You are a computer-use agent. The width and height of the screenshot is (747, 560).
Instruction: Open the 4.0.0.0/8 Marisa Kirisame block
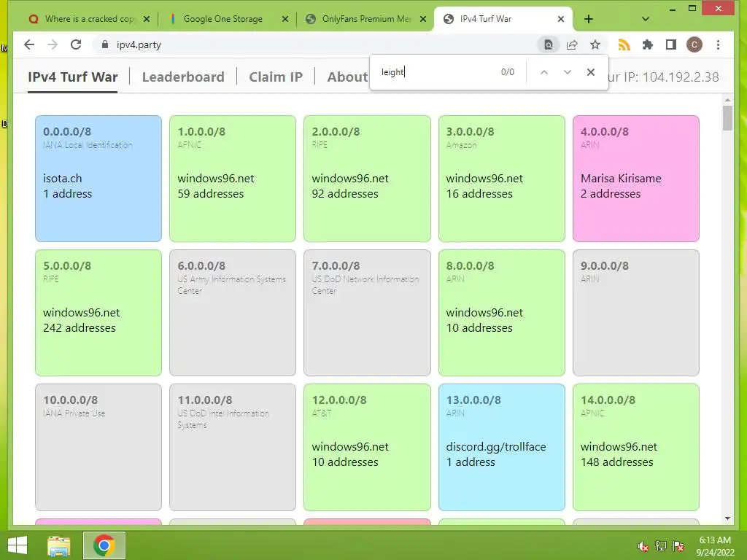pyautogui.click(x=636, y=179)
